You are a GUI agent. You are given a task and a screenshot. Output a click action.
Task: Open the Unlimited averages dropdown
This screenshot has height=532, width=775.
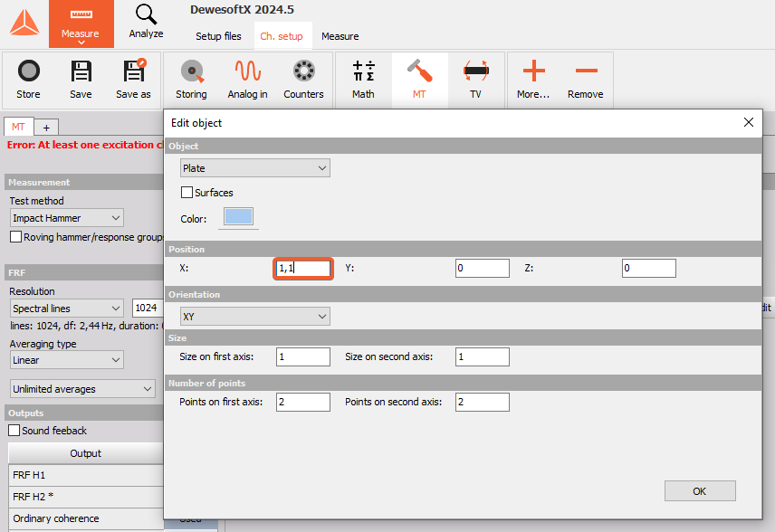coord(82,389)
